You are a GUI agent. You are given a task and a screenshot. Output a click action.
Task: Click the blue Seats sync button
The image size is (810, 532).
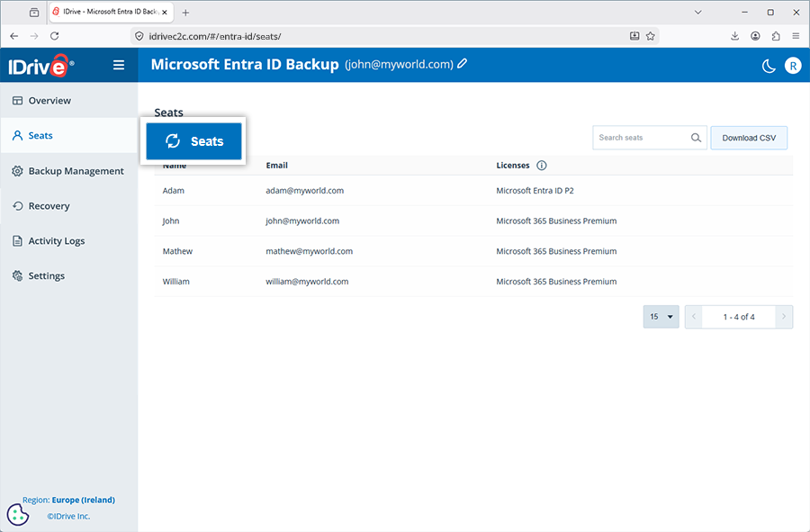point(193,141)
